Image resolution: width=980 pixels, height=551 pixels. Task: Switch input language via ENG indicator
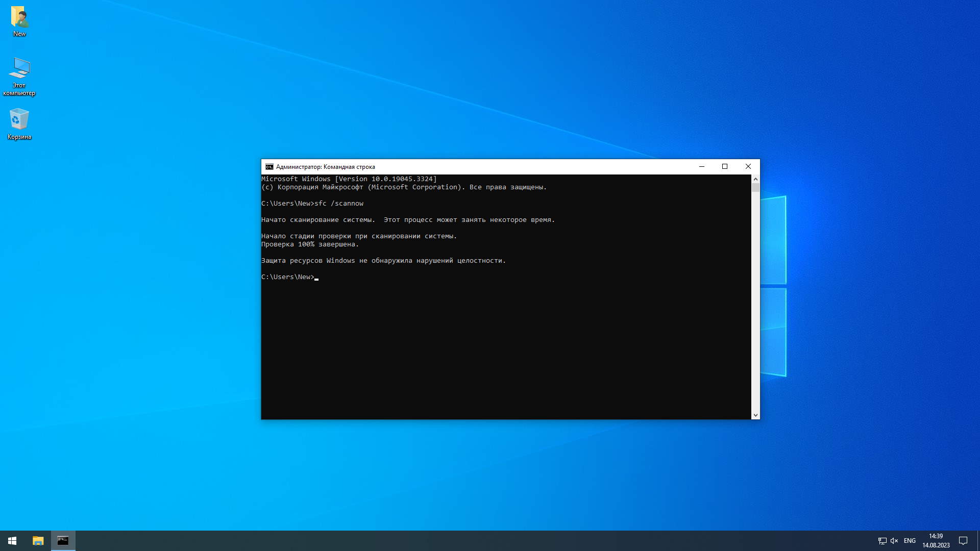coord(910,541)
